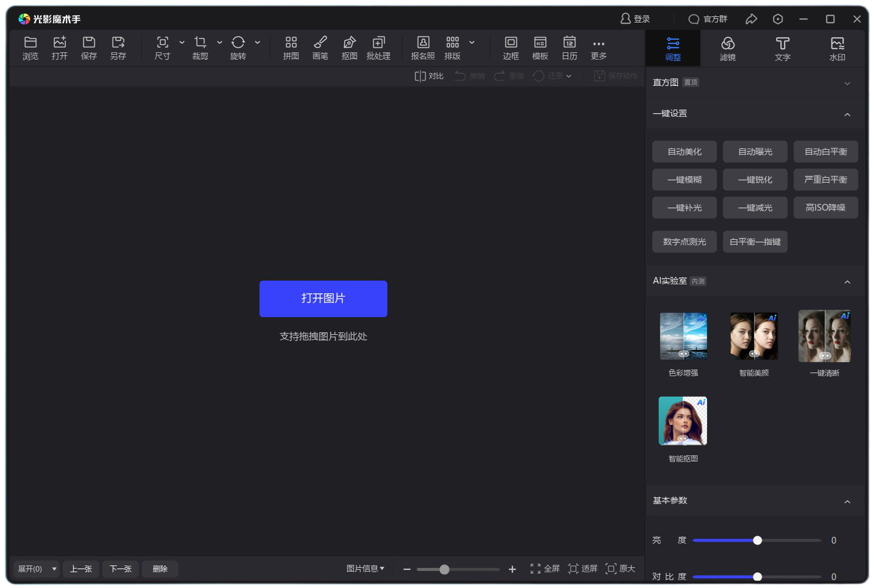Zoom out with the minus button
This screenshot has height=588, width=874.
point(407,570)
